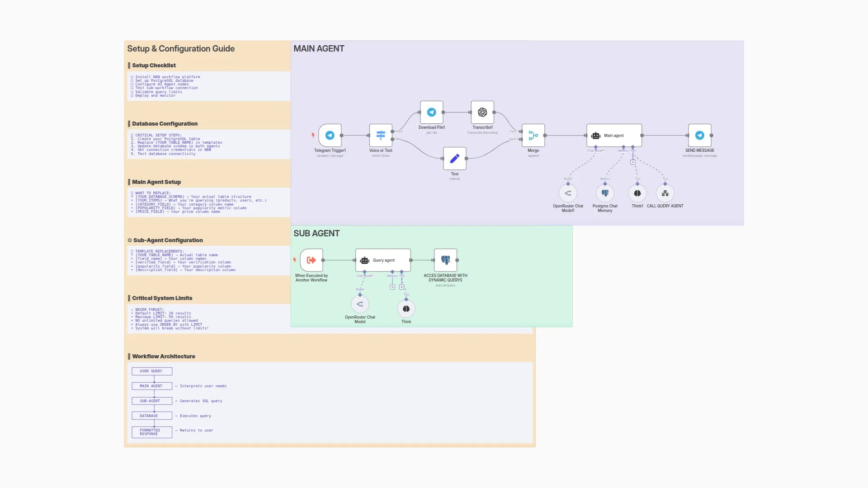Open the CALL QUERY AGENT node

point(665,193)
